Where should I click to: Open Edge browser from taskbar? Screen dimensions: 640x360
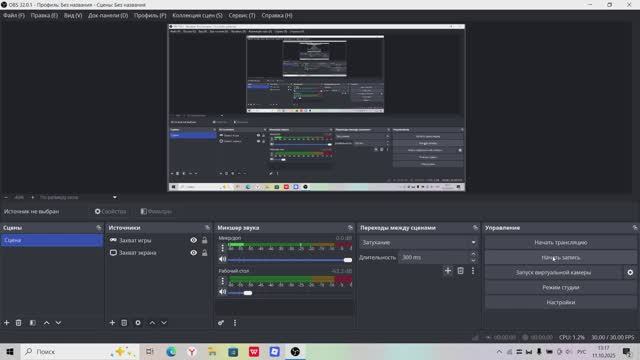(171, 351)
